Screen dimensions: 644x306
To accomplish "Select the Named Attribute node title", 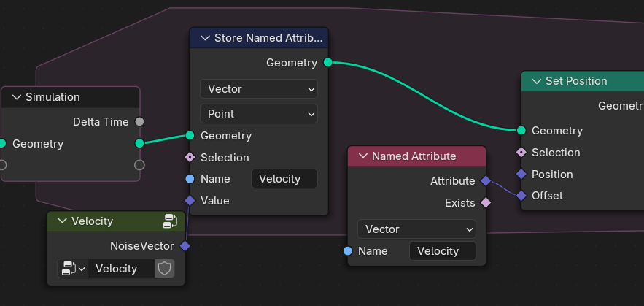I will click(414, 156).
